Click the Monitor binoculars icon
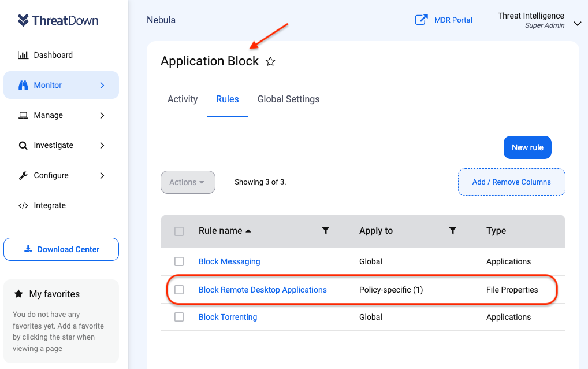Screen dimensions: 588x369 point(23,85)
